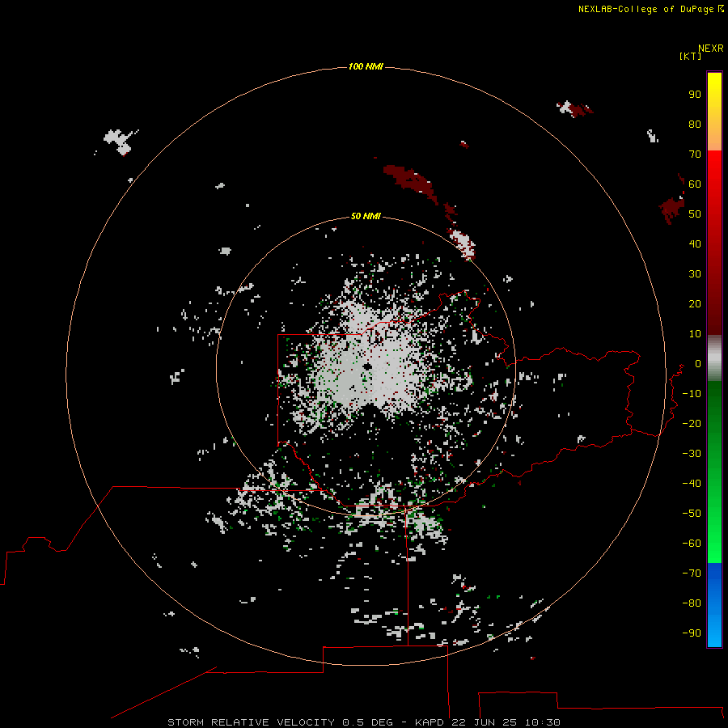Click the -70 value on velocity scale
The image size is (728, 728).
(692, 574)
